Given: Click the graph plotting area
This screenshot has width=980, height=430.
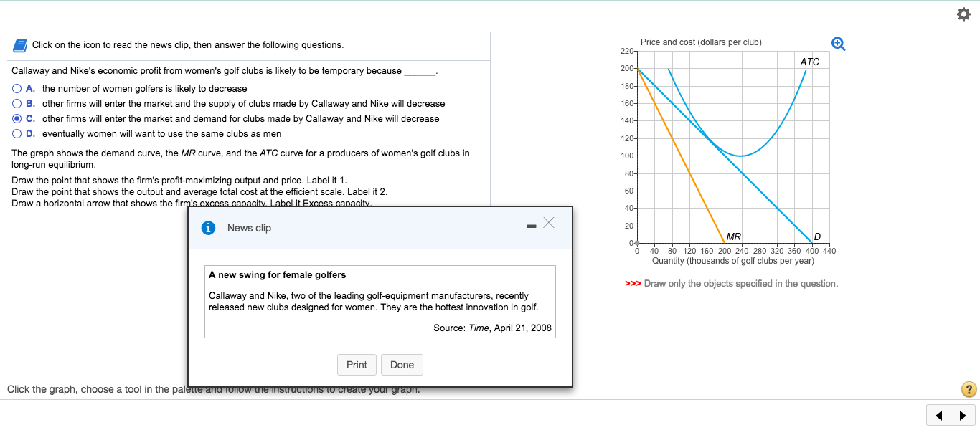Looking at the screenshot, I should [x=733, y=148].
